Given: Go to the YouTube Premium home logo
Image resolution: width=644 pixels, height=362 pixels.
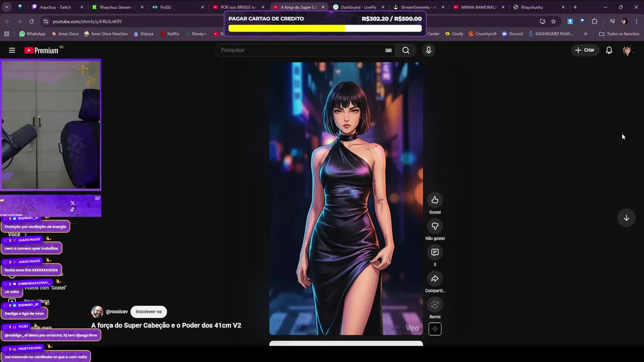Looking at the screenshot, I should coord(42,50).
